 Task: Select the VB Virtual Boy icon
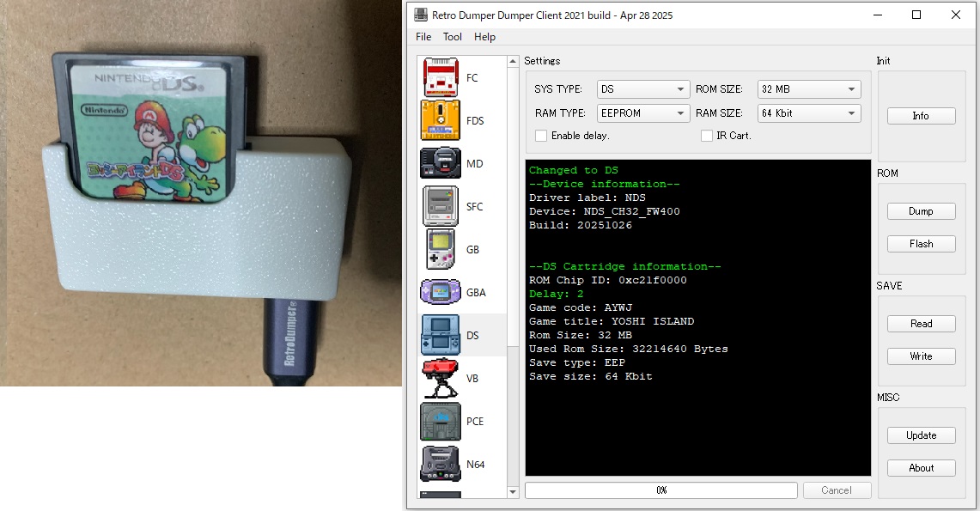pos(441,378)
